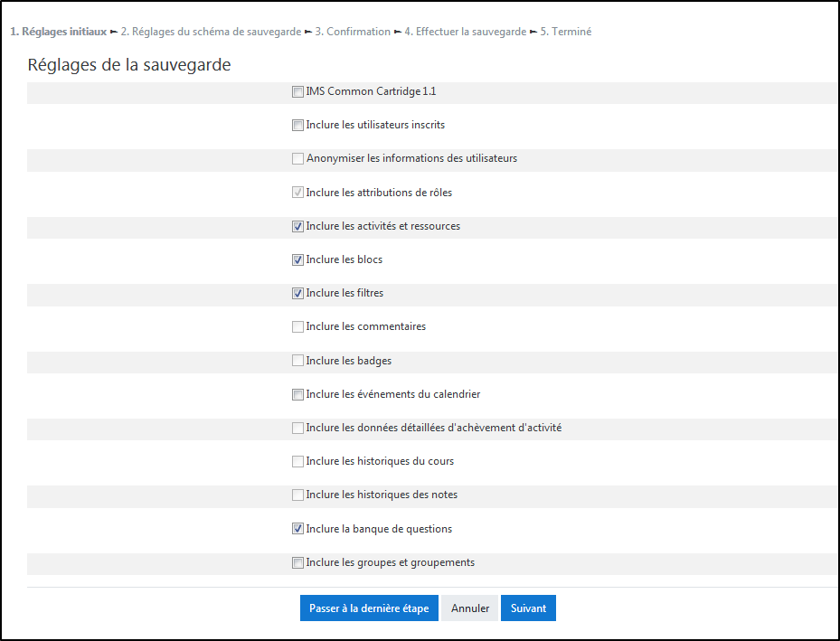Uncheck Inclure les filtres option
840x641 pixels.
(x=297, y=294)
